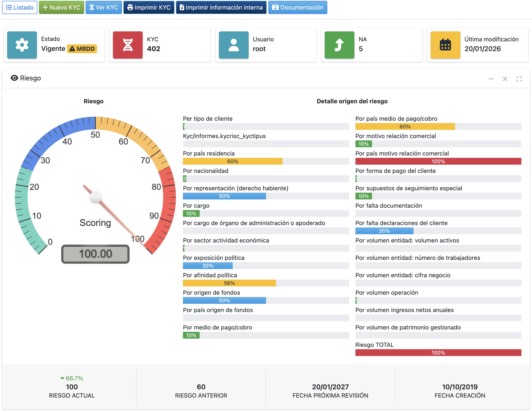This screenshot has width=532, height=412.
Task: Click the 50% Por representación bar
Action: click(224, 196)
